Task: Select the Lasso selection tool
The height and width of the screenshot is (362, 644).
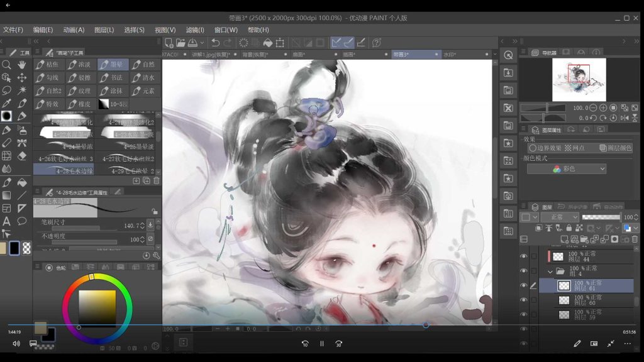Action: coord(6,90)
